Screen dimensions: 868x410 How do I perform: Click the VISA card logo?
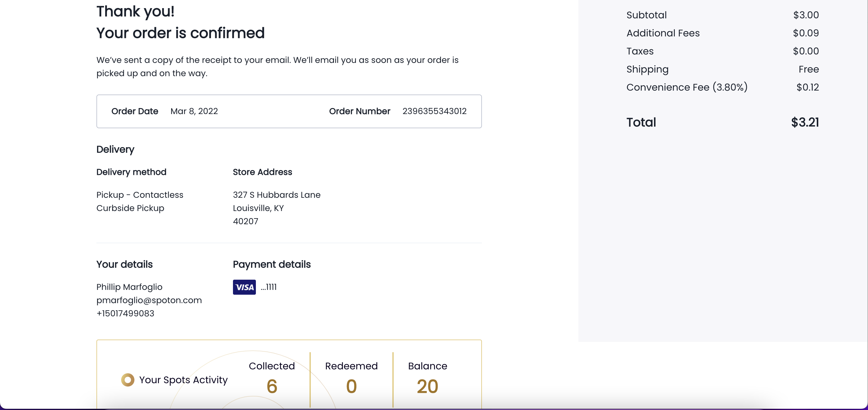pyautogui.click(x=244, y=287)
